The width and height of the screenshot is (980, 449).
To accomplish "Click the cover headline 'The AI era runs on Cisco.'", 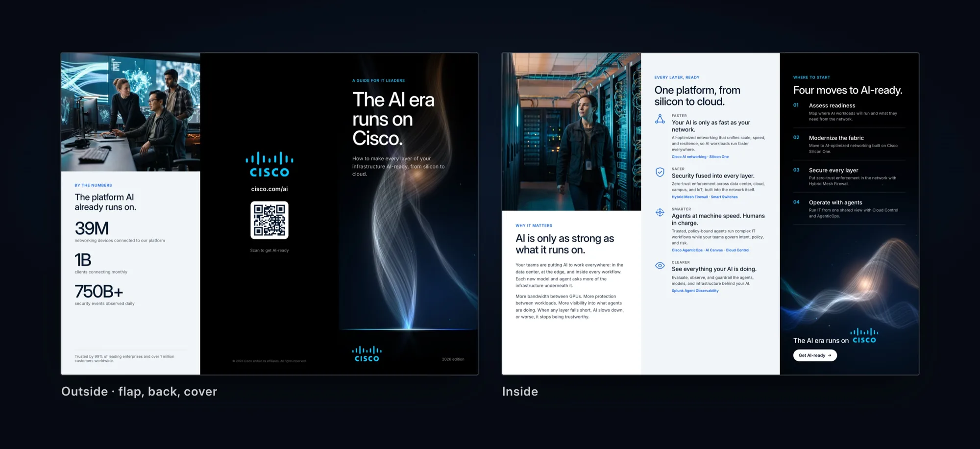I will (393, 119).
